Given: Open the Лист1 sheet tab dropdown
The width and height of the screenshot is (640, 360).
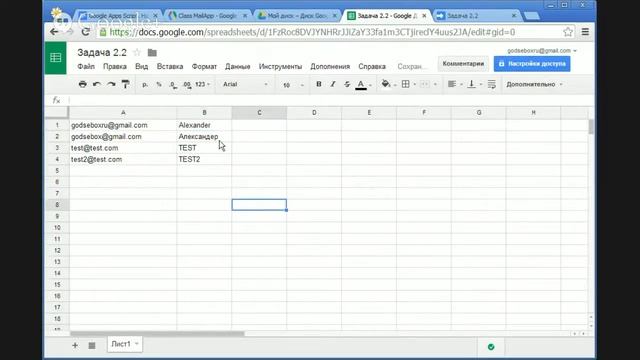Looking at the screenshot, I should (137, 344).
